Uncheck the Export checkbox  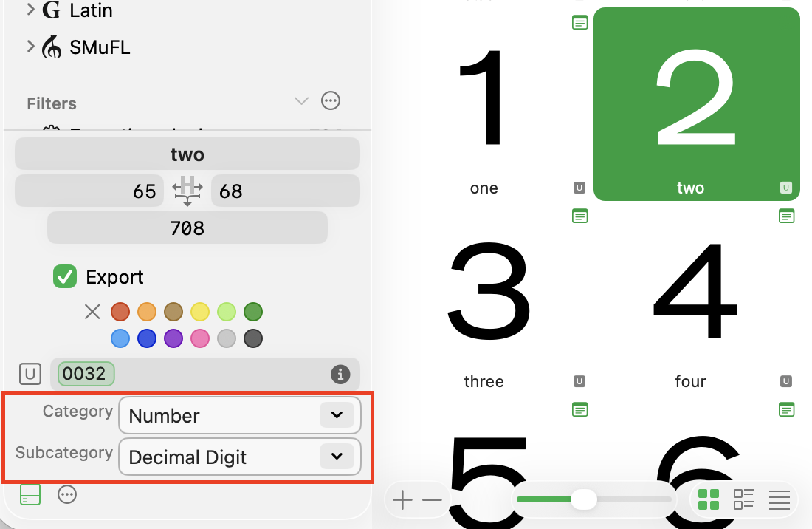[x=65, y=276]
